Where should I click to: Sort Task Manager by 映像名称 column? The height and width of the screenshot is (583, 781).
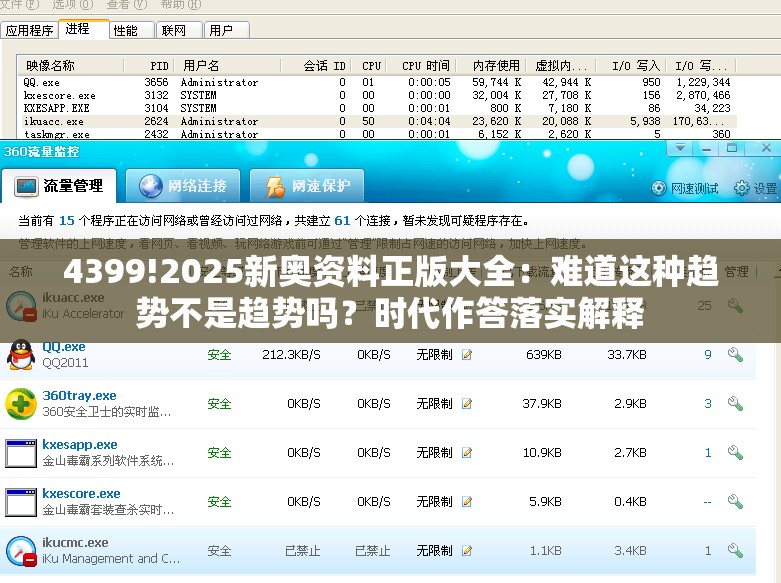[70, 66]
